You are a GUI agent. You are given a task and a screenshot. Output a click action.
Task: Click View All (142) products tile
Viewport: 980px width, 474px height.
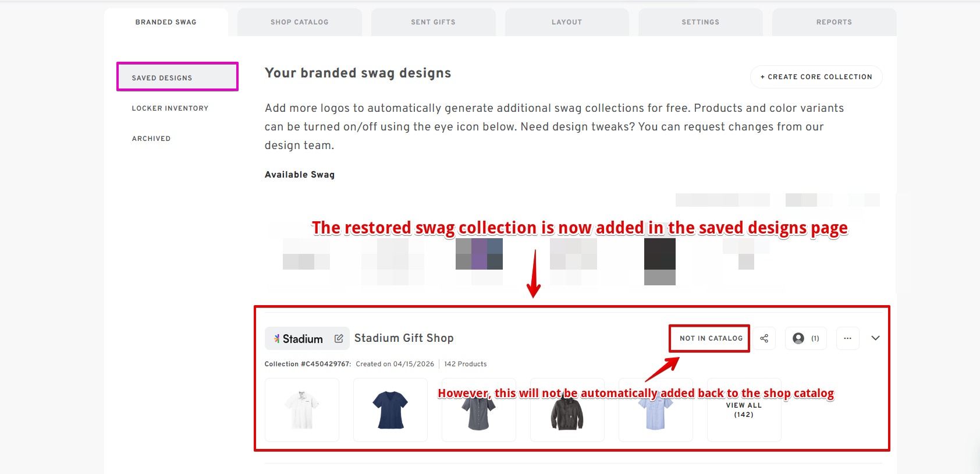[x=744, y=410]
